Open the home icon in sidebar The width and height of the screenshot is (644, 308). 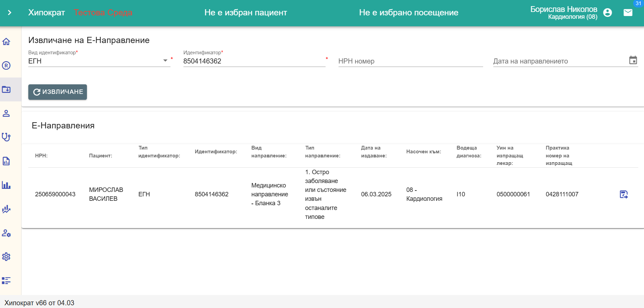click(x=6, y=42)
